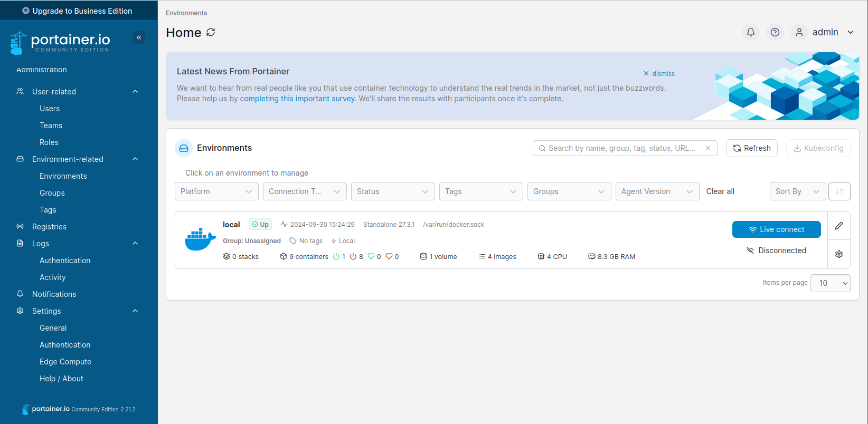Open the Registries menu item

coord(49,227)
